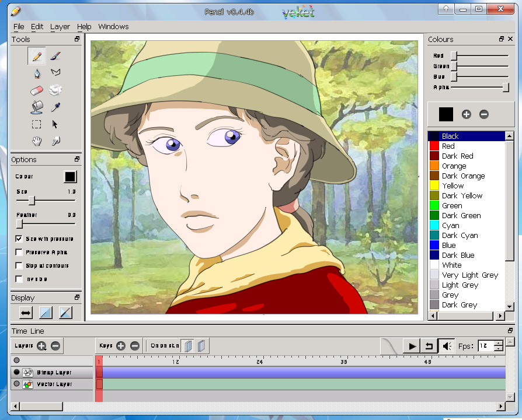Increase the Fps value with up arrow
Image resolution: width=522 pixels, height=420 pixels.
point(499,343)
